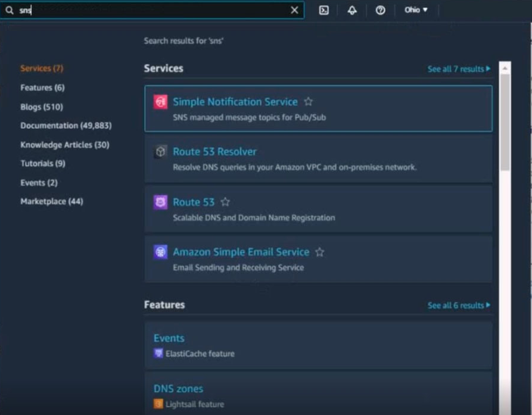Favorite Amazon Simple Email Service with the star

(319, 252)
